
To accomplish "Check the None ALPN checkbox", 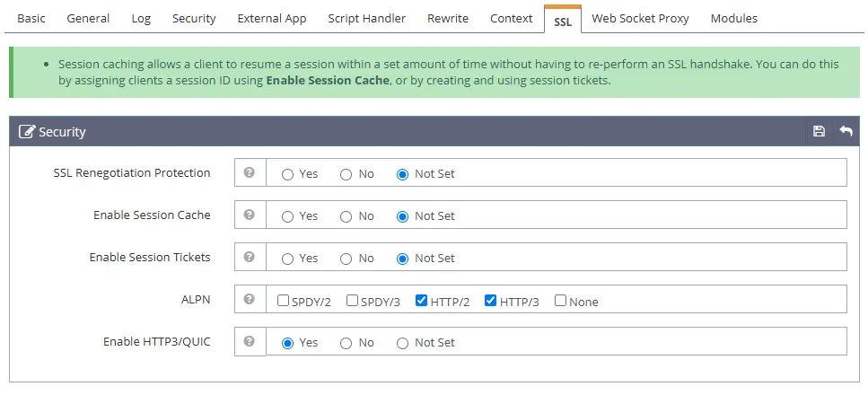I will (560, 301).
